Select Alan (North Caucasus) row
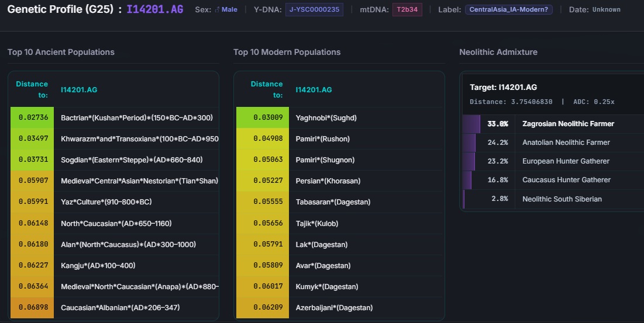This screenshot has width=644, height=323. coord(115,244)
